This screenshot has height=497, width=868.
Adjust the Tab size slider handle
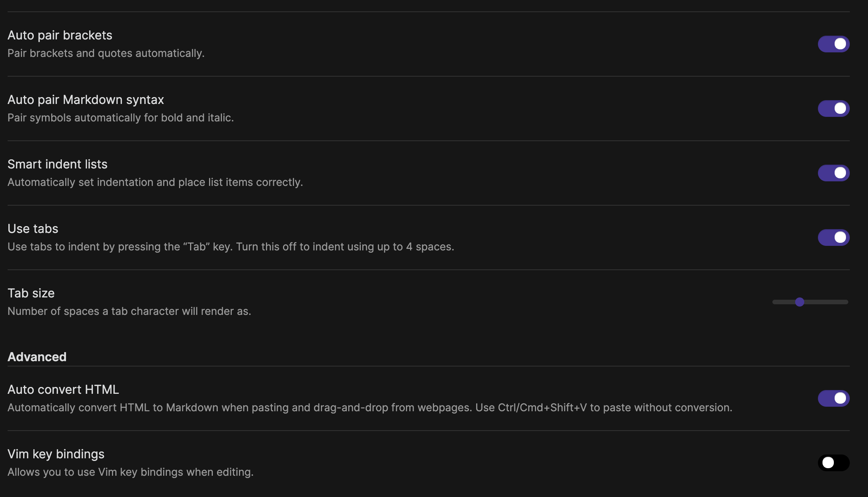(799, 302)
